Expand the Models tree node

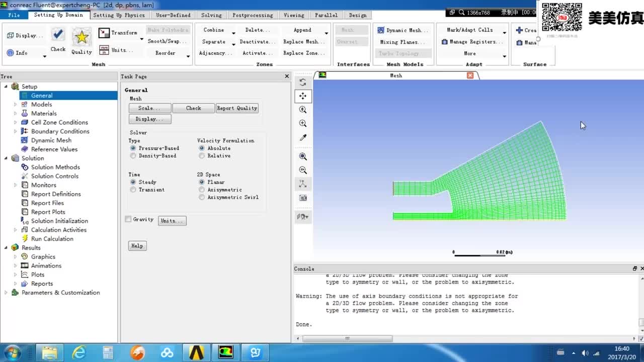pyautogui.click(x=15, y=105)
